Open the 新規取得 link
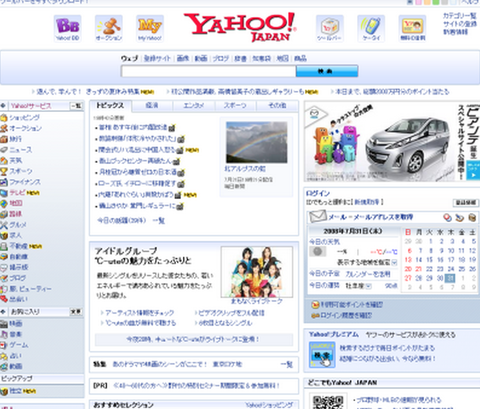 coord(367,202)
